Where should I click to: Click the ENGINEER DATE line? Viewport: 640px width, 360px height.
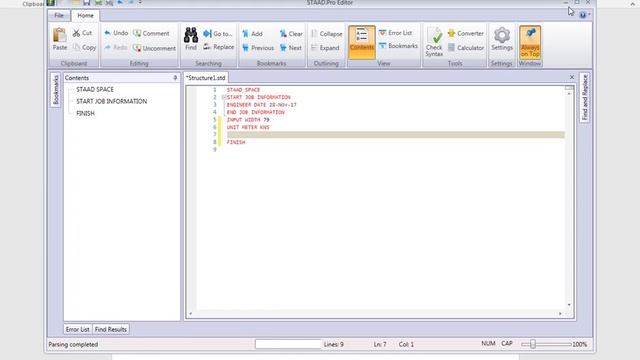point(262,105)
